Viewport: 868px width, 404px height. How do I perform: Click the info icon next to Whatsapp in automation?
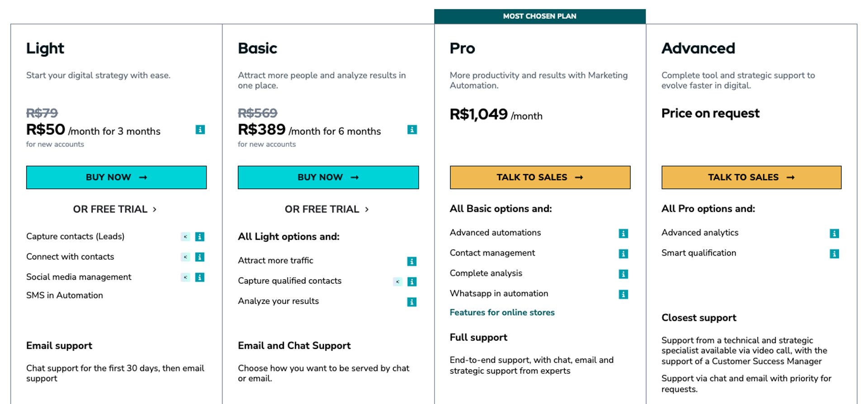(623, 295)
